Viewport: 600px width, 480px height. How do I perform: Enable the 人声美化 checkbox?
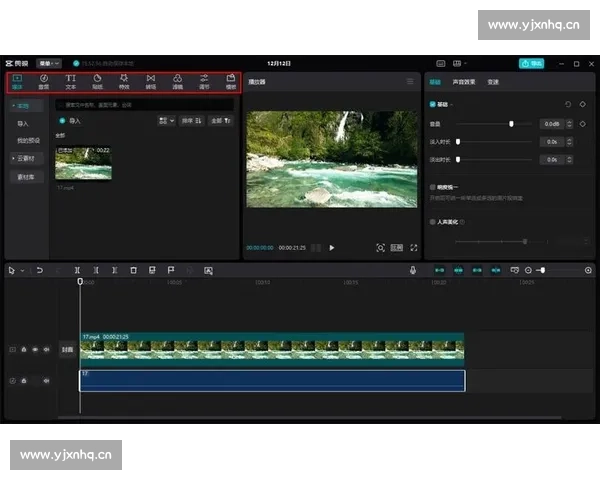click(432, 222)
